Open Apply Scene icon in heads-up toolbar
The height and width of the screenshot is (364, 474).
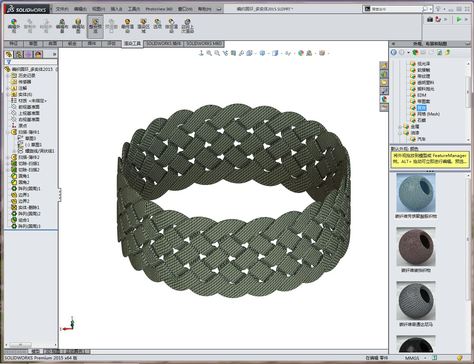click(309, 53)
